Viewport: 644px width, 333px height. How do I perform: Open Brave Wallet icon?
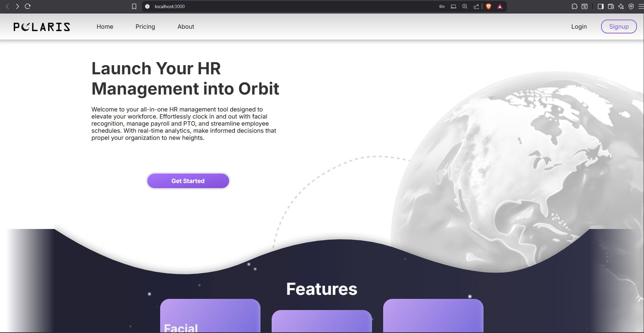coord(611,6)
